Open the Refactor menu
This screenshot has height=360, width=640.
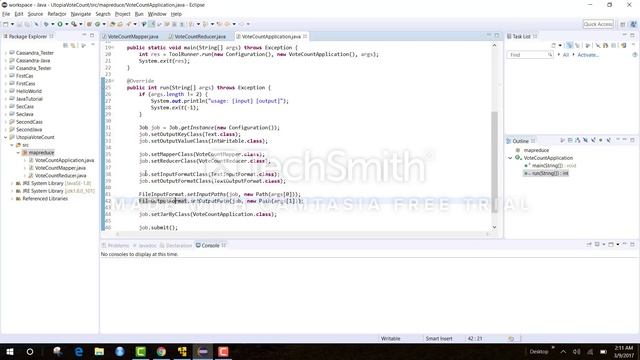pos(57,14)
